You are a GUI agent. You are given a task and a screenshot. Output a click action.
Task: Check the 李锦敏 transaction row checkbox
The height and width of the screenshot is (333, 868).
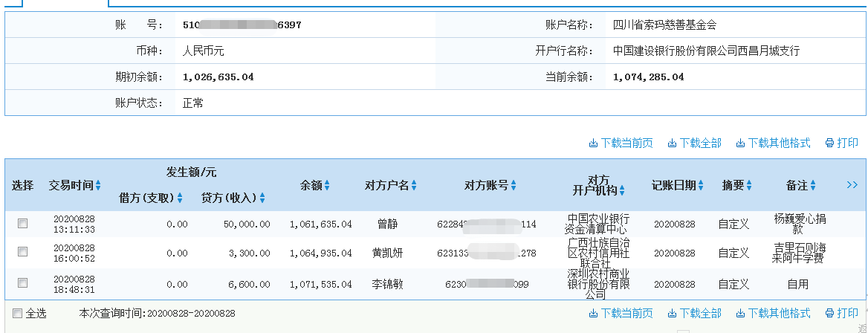click(23, 283)
